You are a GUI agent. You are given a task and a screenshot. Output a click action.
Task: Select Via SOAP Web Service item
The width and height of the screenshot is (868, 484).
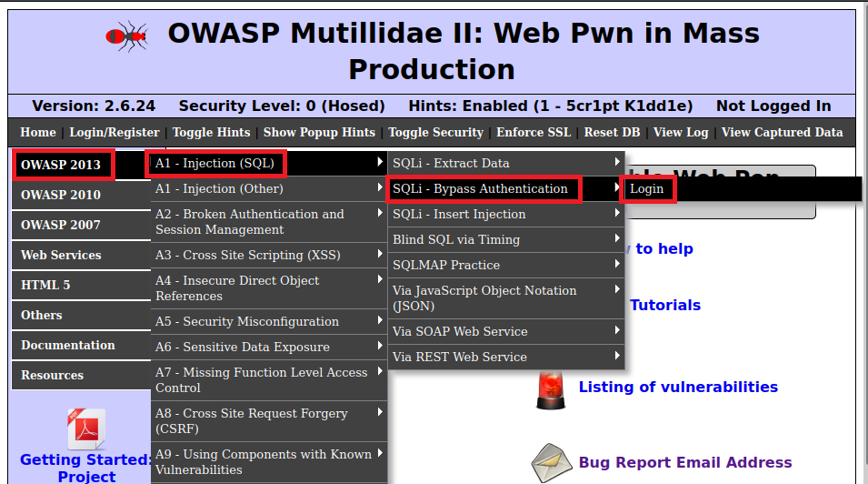click(506, 331)
